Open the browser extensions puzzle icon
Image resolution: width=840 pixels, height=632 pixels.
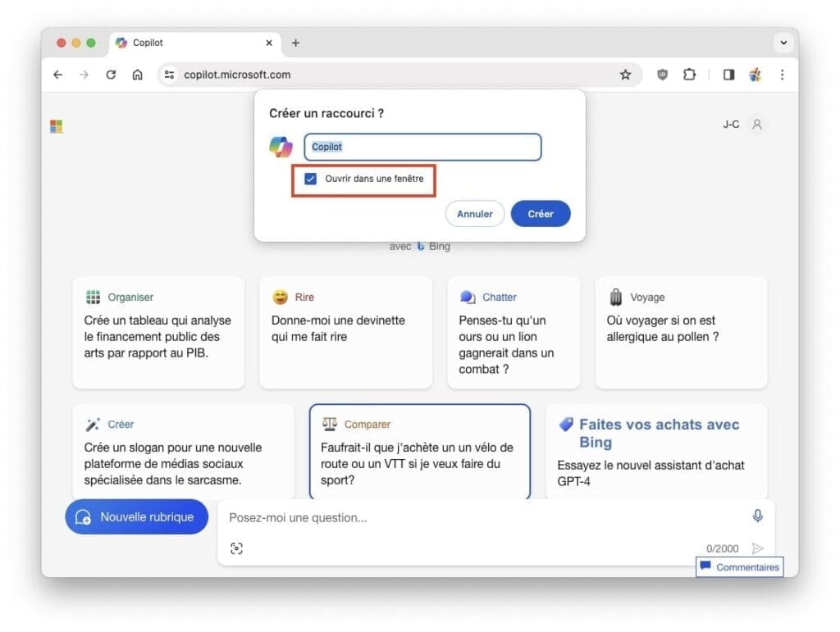click(x=689, y=74)
